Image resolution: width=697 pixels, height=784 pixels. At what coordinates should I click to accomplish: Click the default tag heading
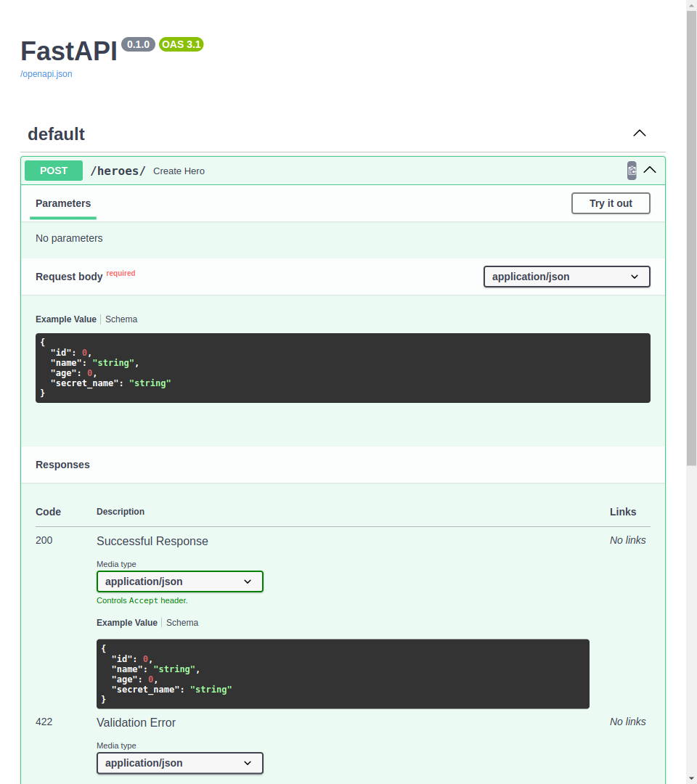57,134
